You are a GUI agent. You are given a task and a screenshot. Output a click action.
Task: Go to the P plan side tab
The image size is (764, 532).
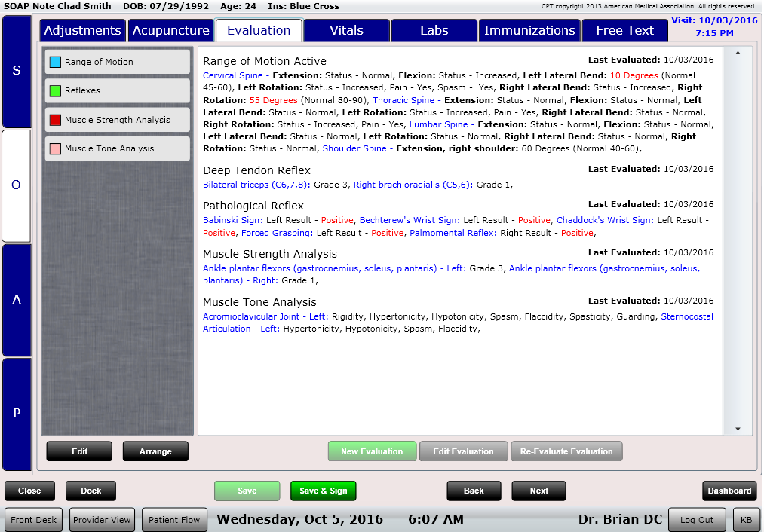(x=17, y=413)
